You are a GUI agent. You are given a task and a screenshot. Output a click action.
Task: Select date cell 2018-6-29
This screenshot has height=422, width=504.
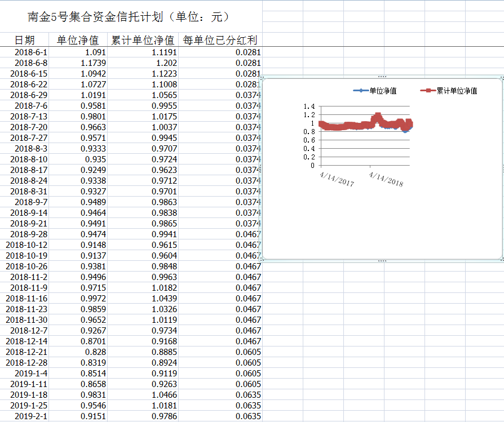coord(24,95)
